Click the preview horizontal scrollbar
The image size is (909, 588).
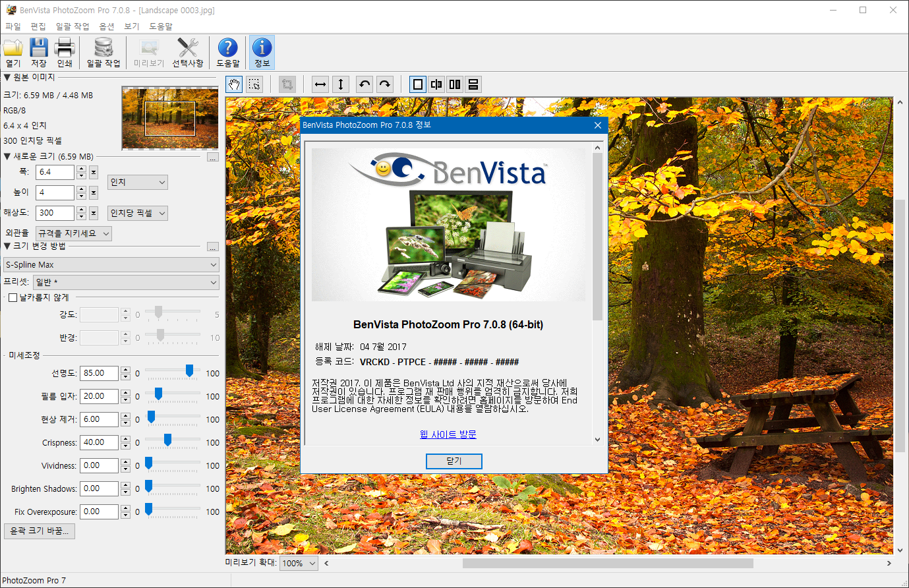(x=606, y=564)
